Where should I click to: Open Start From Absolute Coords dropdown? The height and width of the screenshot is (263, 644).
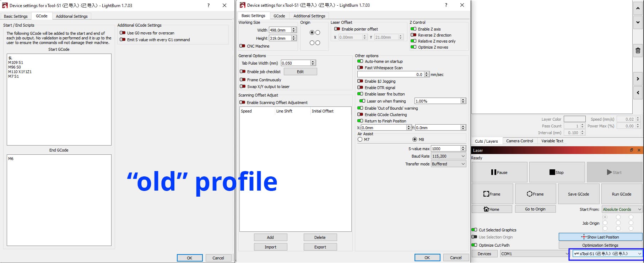coord(622,209)
